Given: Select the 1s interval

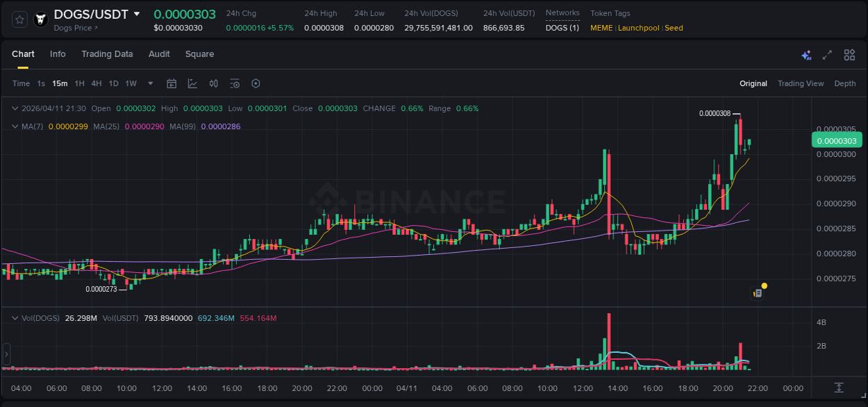Looking at the screenshot, I should coord(41,83).
